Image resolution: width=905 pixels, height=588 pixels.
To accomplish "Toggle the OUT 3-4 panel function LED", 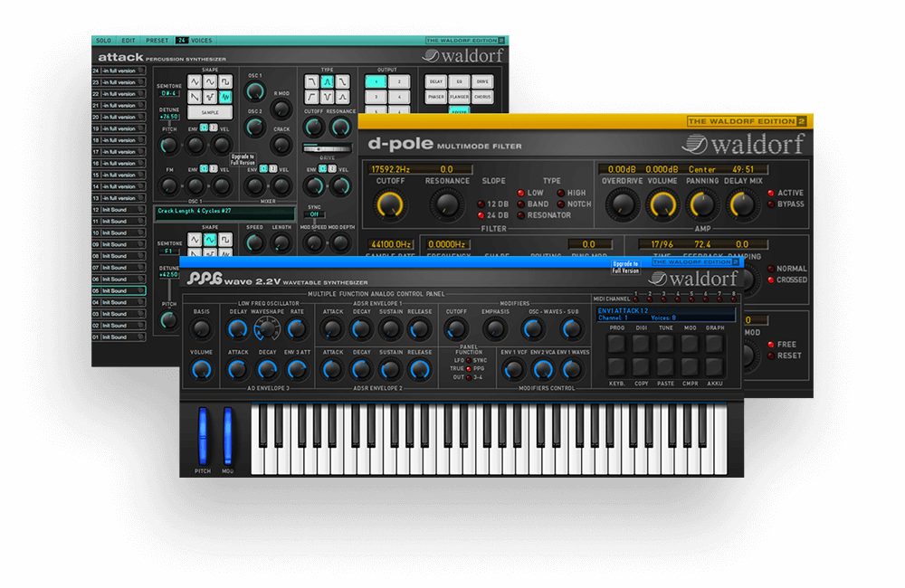I will 469,377.
